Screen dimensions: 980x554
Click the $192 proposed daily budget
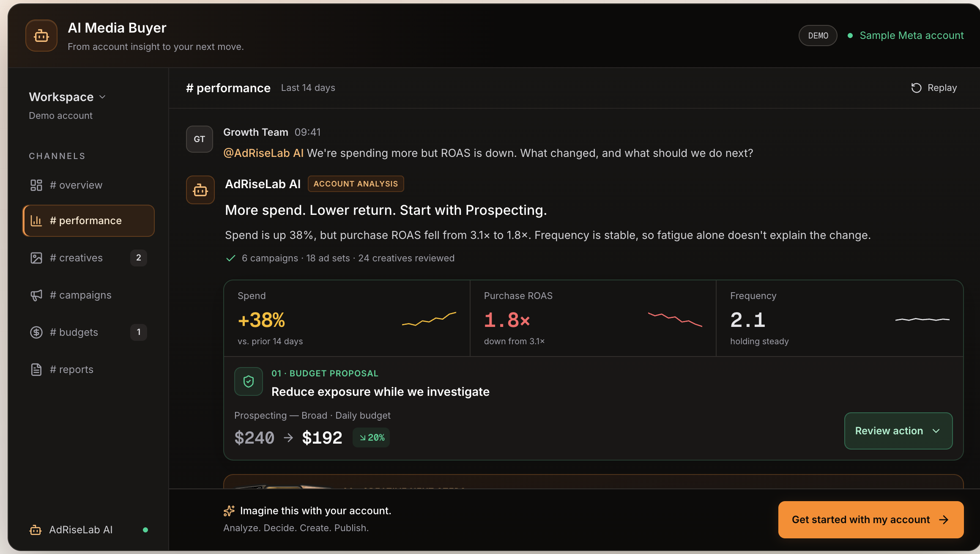click(x=322, y=438)
